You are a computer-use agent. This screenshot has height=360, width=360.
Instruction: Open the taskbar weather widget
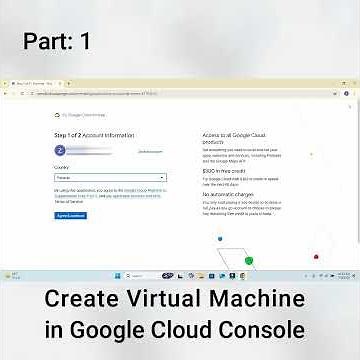click(x=13, y=276)
